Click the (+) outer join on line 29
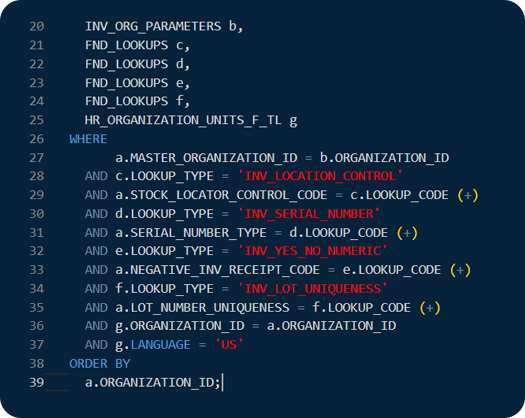Image resolution: width=525 pixels, height=418 pixels. tap(468, 195)
